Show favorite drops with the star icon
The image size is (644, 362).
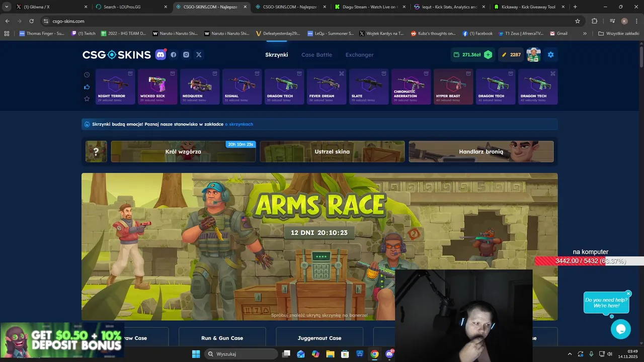point(87,99)
